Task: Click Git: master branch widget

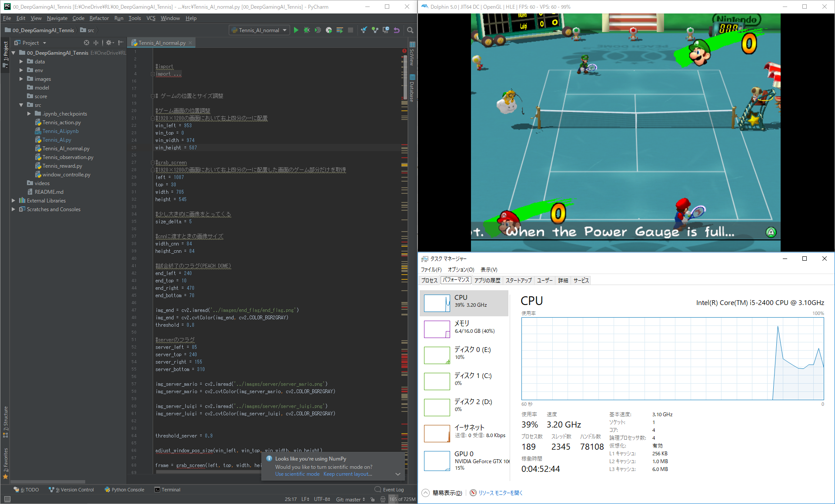Action: [351, 499]
